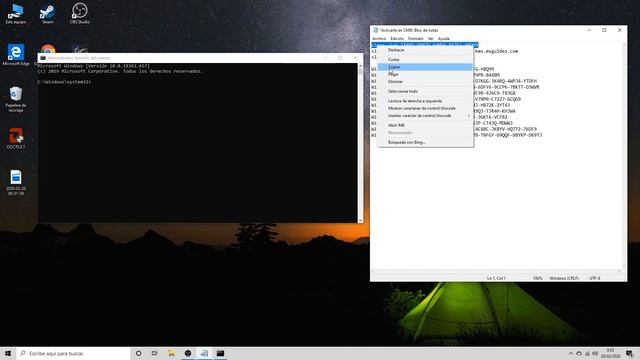Choose Abrir IME in context menu
This screenshot has width=640, height=360.
(x=425, y=125)
